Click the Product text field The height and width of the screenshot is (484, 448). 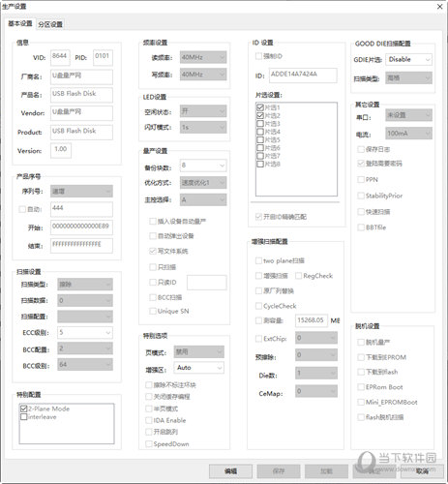[x=81, y=133]
